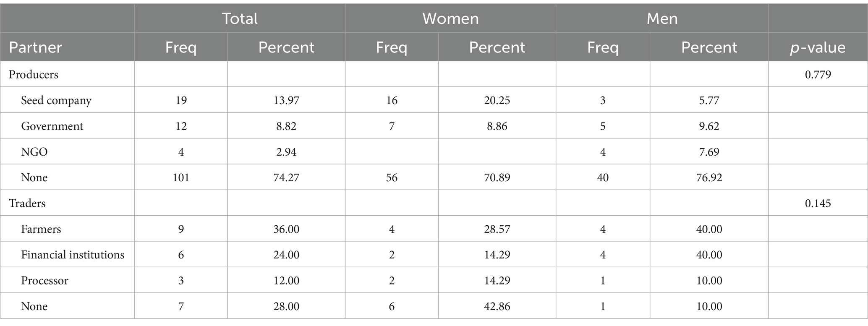Click the Partner column header
868x326 pixels.
pyautogui.click(x=35, y=47)
